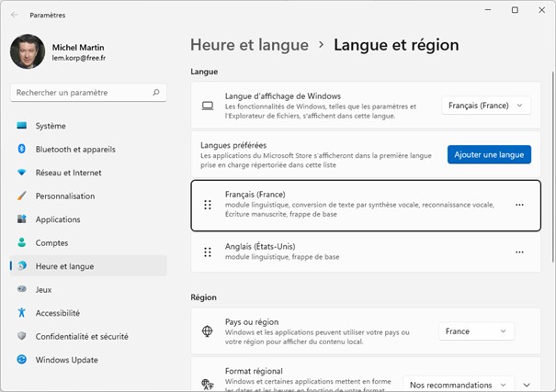Click the Michel Martin account name
The height and width of the screenshot is (392, 556).
[78, 48]
